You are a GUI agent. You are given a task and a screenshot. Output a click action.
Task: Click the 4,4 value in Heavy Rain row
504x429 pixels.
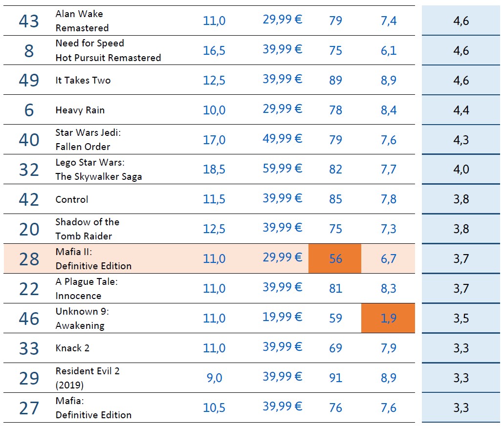pyautogui.click(x=461, y=110)
